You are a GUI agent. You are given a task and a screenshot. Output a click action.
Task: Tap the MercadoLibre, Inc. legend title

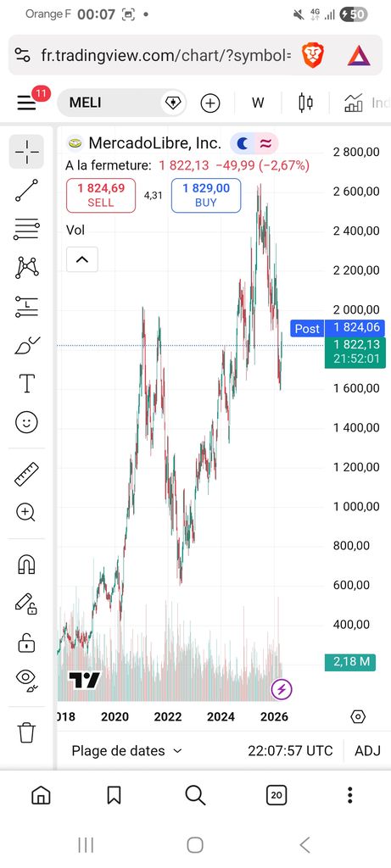coord(154,143)
